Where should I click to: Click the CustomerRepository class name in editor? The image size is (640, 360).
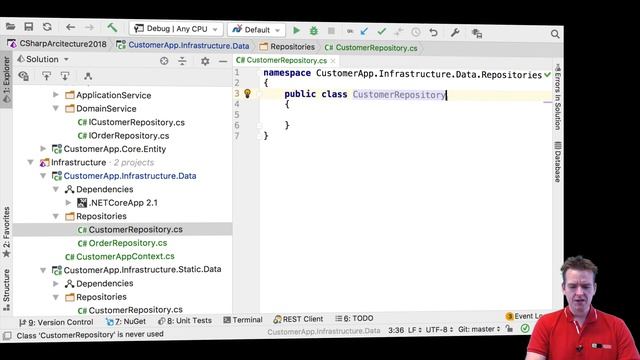point(399,95)
